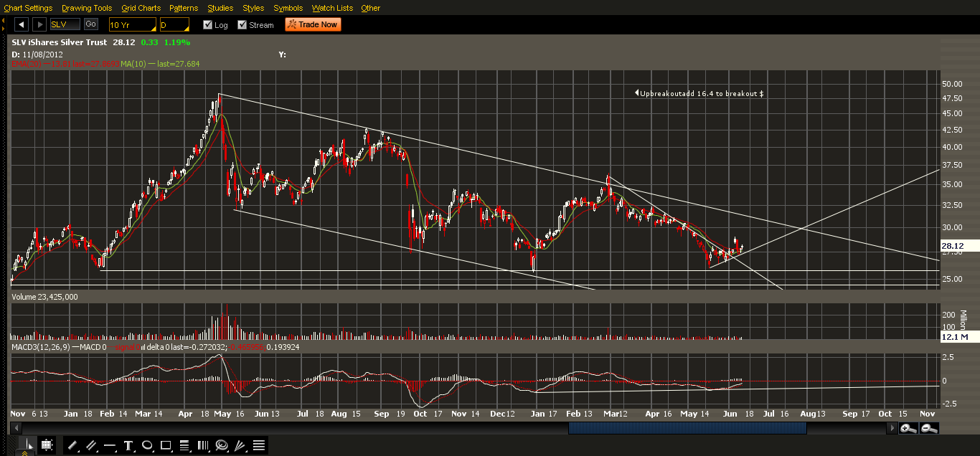The width and height of the screenshot is (980, 456).
Task: Select the horizontal Fibonacci retracement tool
Action: 184,445
